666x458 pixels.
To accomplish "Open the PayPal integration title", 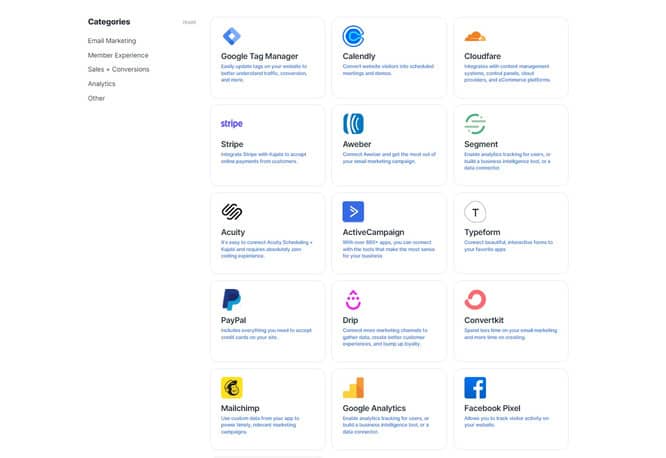I will (x=234, y=320).
